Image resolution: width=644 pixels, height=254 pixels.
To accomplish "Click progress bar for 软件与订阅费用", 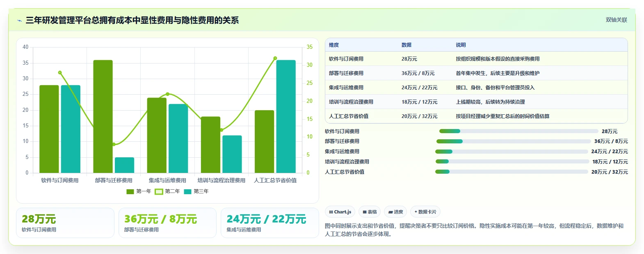I will 519,131.
